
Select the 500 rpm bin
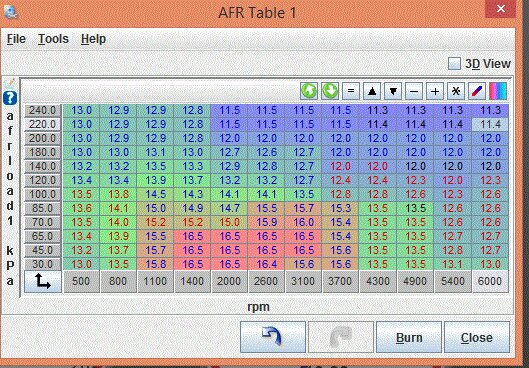(x=81, y=281)
